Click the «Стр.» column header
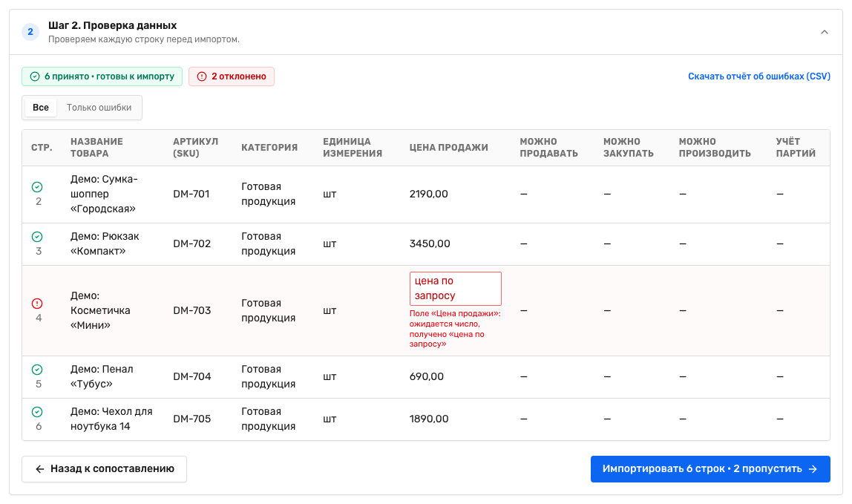Screen dimensions: 852x504 pyautogui.click(x=42, y=147)
